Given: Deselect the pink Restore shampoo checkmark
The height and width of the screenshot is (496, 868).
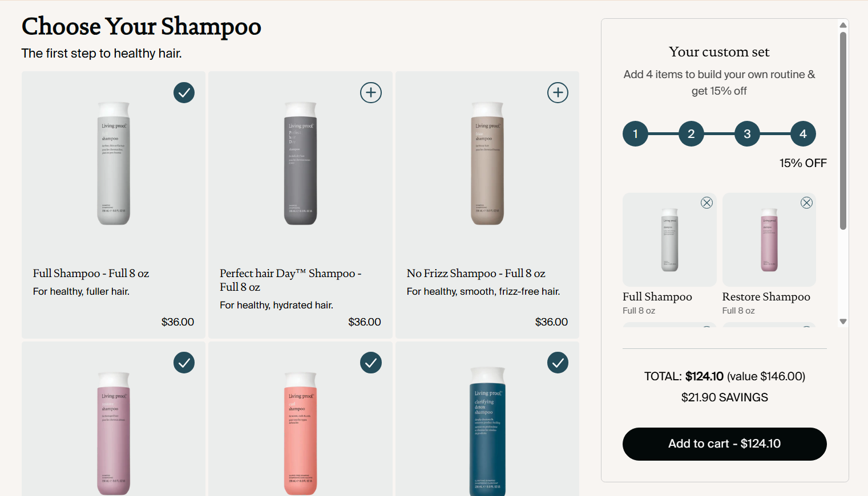Looking at the screenshot, I should pos(184,363).
